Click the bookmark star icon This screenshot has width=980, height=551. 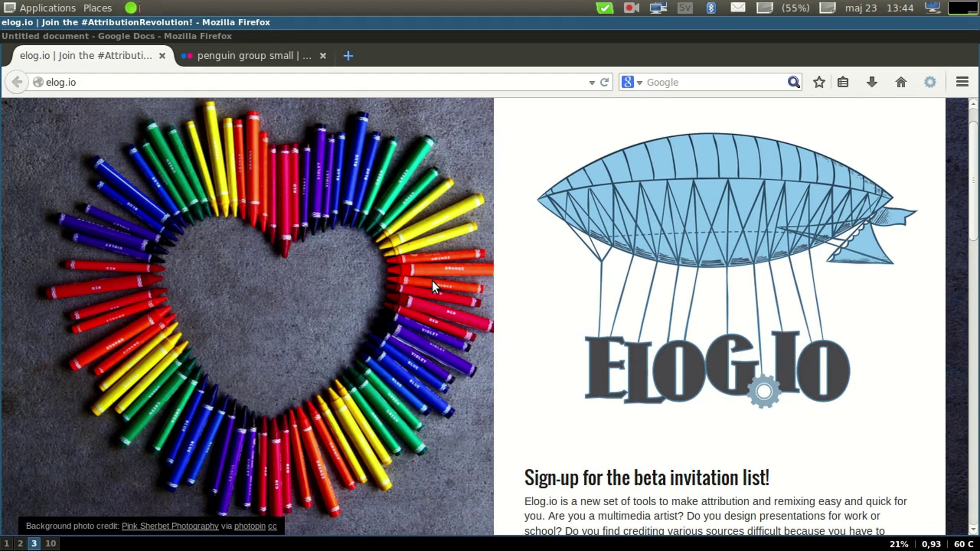pos(819,82)
